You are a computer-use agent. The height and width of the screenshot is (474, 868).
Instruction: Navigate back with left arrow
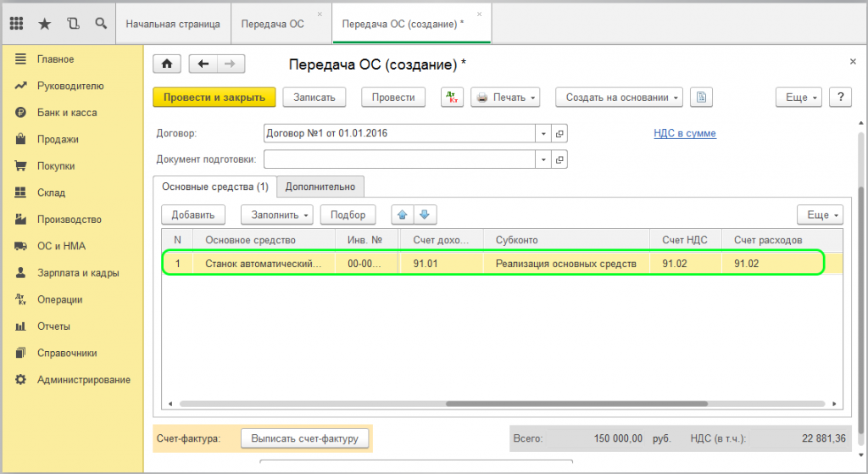click(x=203, y=64)
